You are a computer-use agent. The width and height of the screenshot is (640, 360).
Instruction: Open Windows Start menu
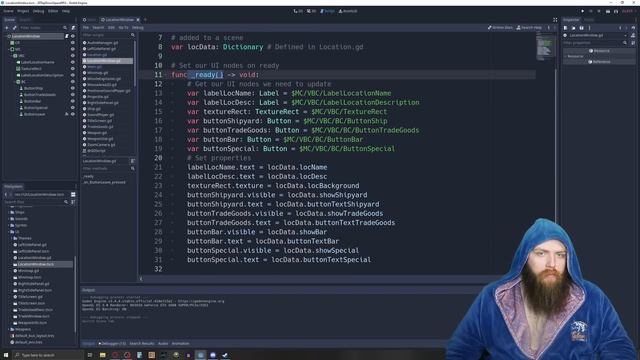pyautogui.click(x=6, y=355)
